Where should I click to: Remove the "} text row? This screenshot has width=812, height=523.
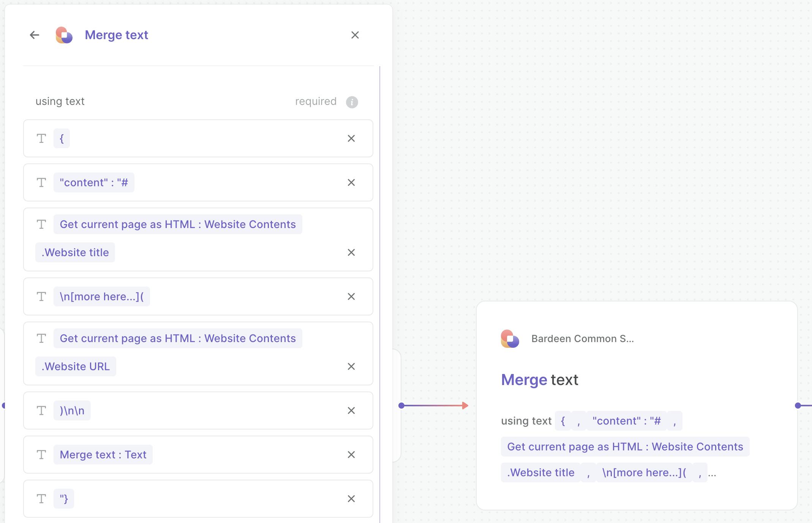(x=351, y=499)
